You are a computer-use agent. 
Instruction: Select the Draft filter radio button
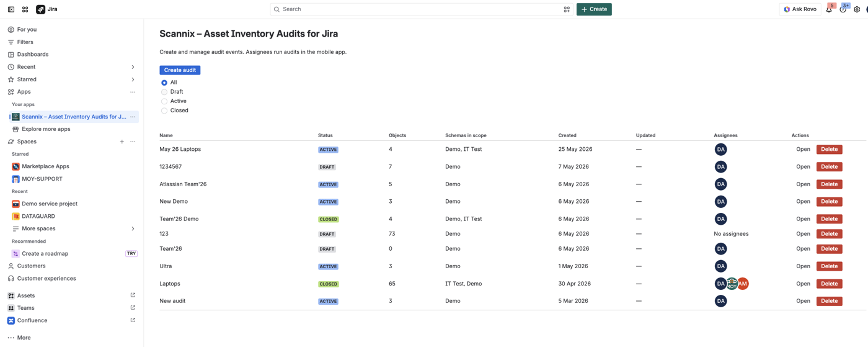[164, 92]
